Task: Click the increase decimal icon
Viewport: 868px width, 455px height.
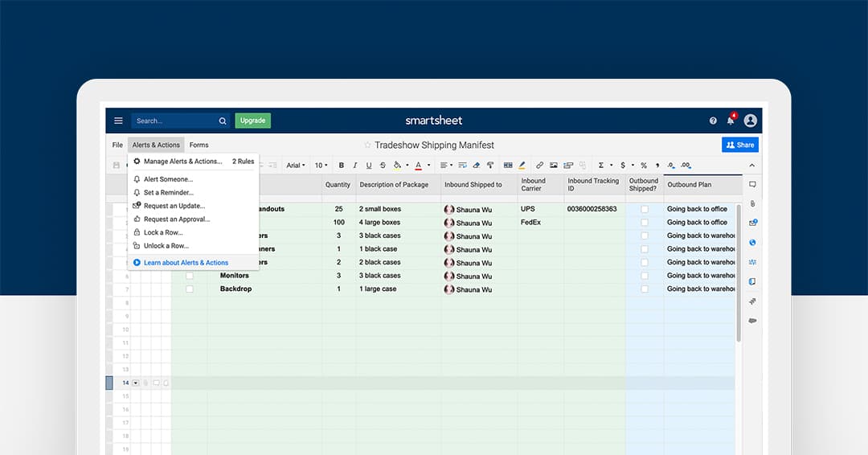Action: coord(686,166)
